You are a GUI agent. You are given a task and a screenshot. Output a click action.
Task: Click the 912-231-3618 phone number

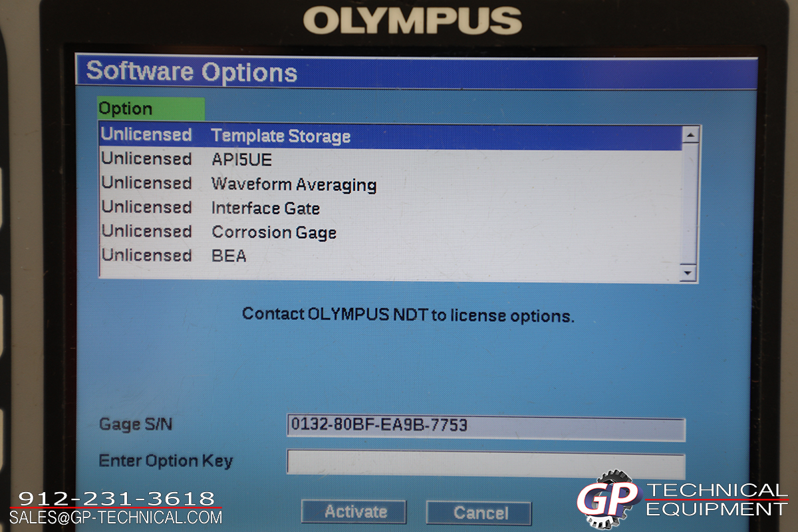click(116, 498)
